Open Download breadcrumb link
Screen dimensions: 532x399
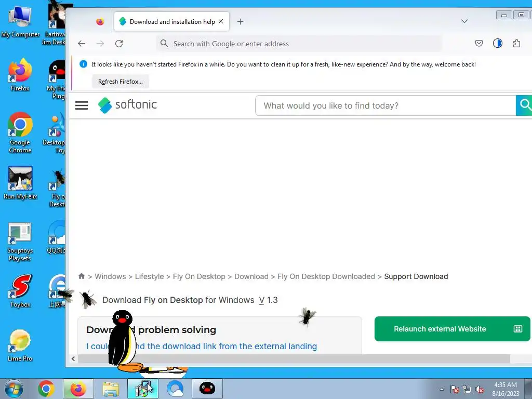click(x=251, y=276)
